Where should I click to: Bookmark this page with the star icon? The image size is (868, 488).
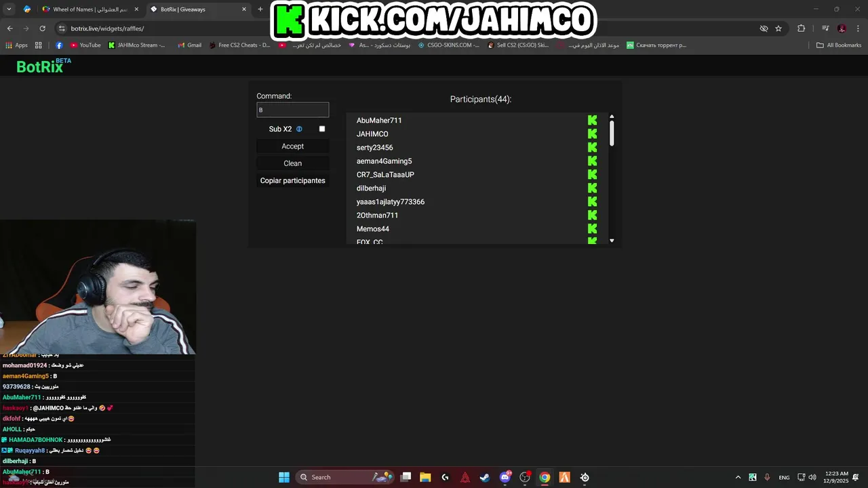point(778,28)
